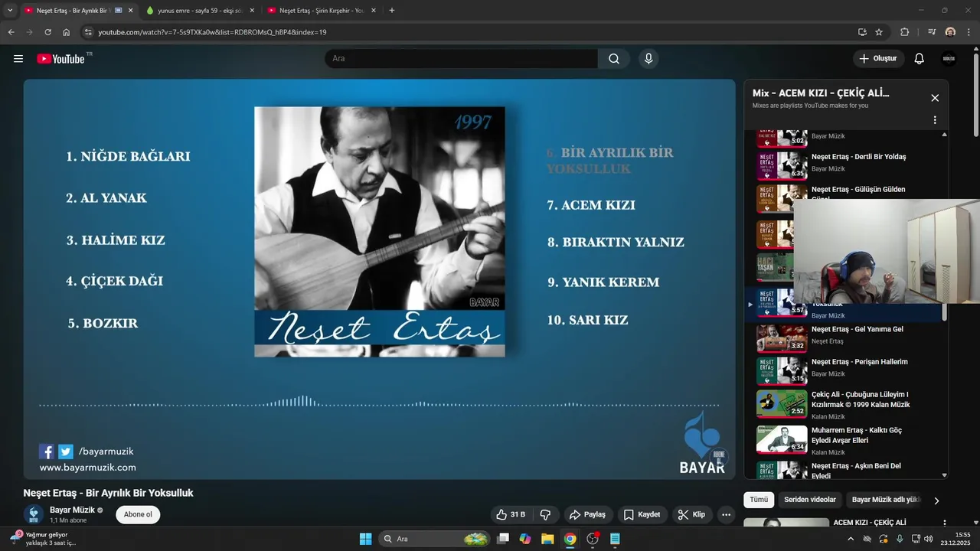Click the address bar URL

[212, 32]
